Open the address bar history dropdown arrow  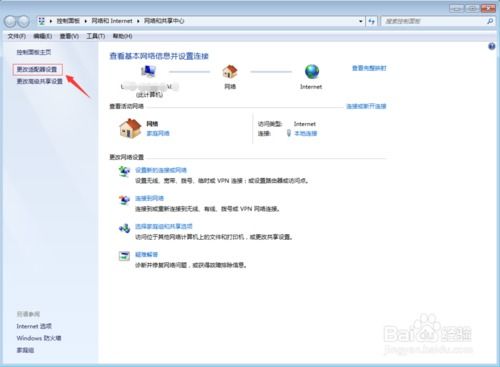pos(361,21)
